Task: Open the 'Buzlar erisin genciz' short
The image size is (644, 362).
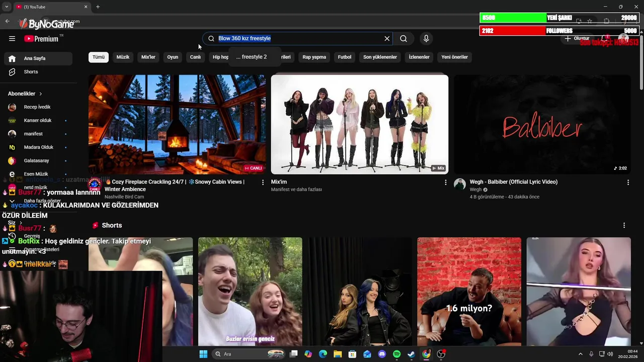Action: point(250,292)
